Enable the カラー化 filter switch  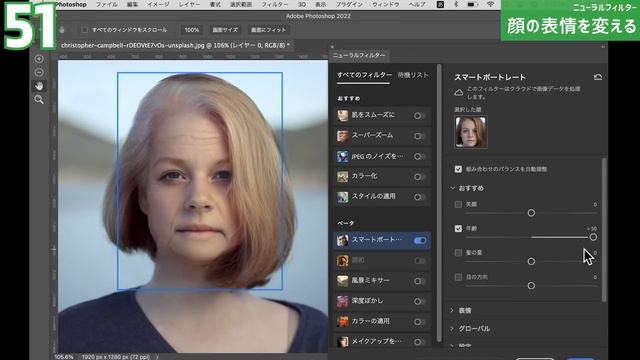tap(419, 177)
